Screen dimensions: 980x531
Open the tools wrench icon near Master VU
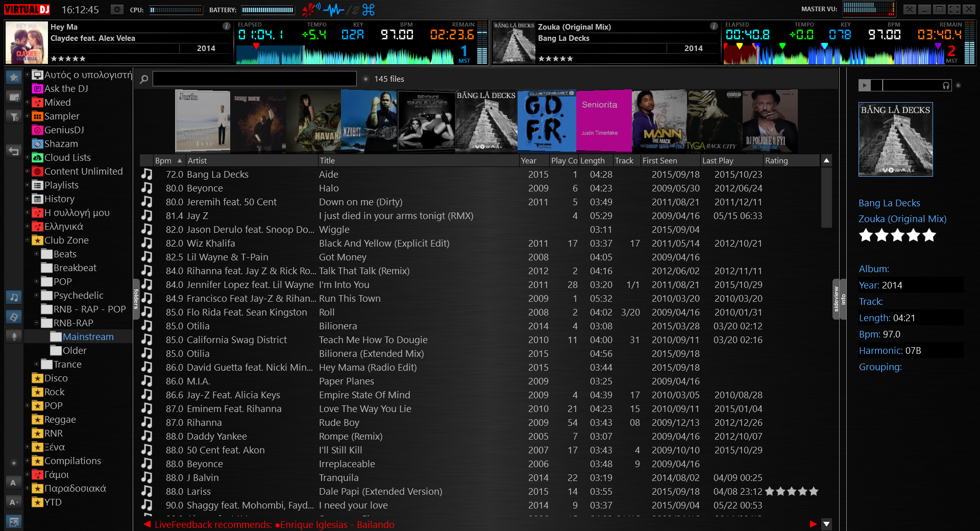click(x=910, y=9)
